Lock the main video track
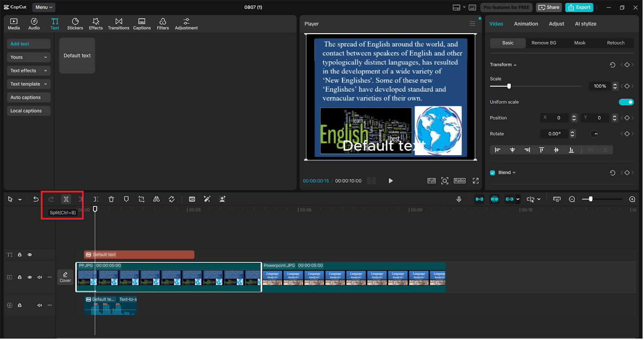 click(20, 277)
